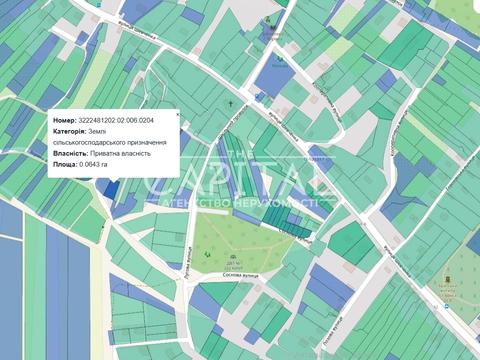
Task: Click the monument icon inside the park
Action: 233,257
